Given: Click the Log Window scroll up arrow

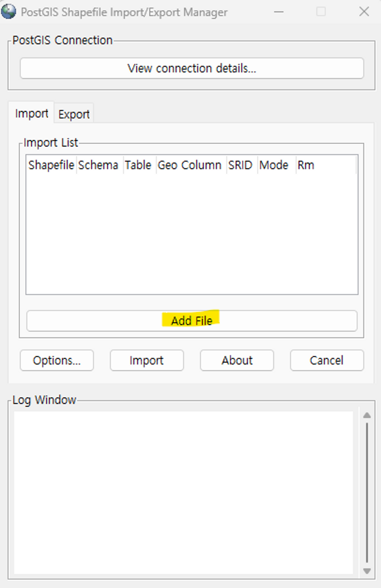Looking at the screenshot, I should click(367, 415).
